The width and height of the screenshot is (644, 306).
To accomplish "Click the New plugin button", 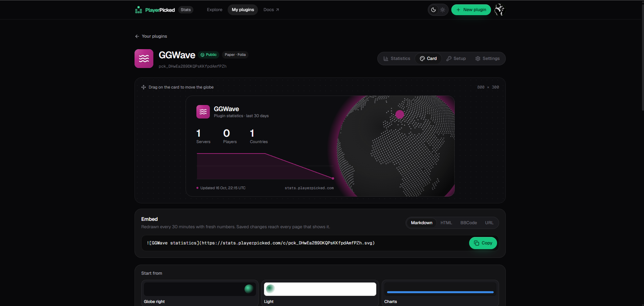I will [471, 10].
